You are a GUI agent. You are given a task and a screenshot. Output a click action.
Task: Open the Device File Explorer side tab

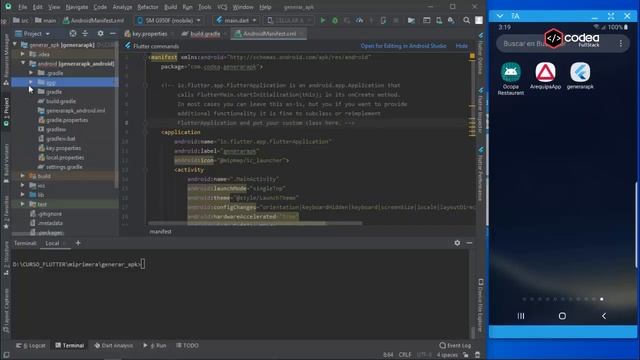[480, 304]
